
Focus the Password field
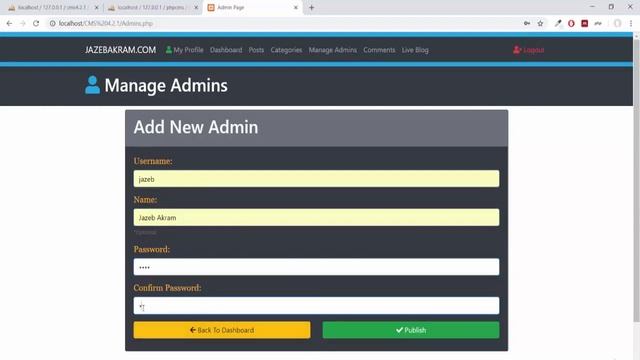[316, 267]
